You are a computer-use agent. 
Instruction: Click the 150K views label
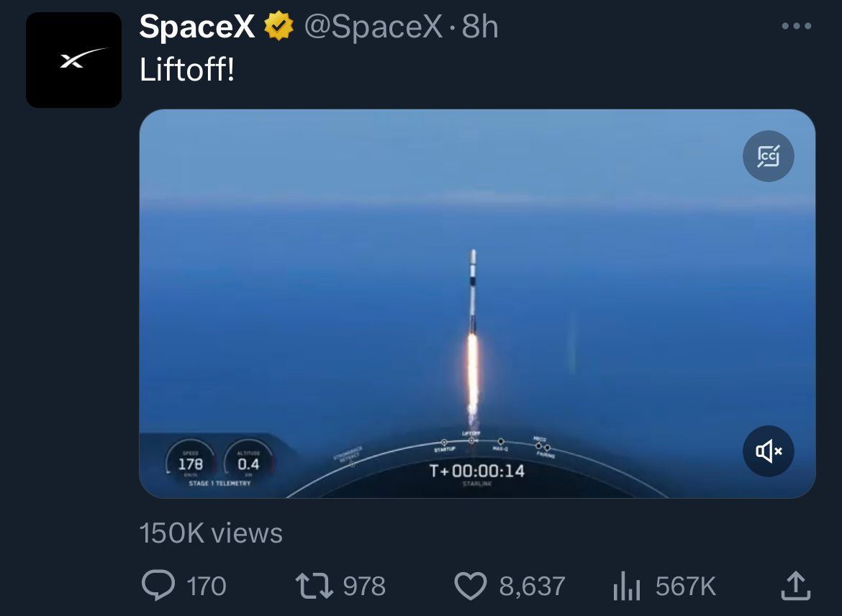[211, 533]
